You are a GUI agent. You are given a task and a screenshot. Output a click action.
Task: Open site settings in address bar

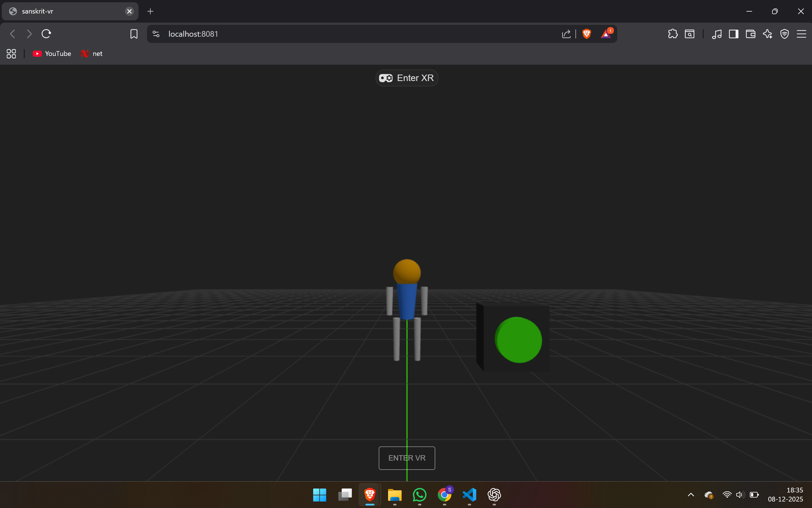coord(156,34)
